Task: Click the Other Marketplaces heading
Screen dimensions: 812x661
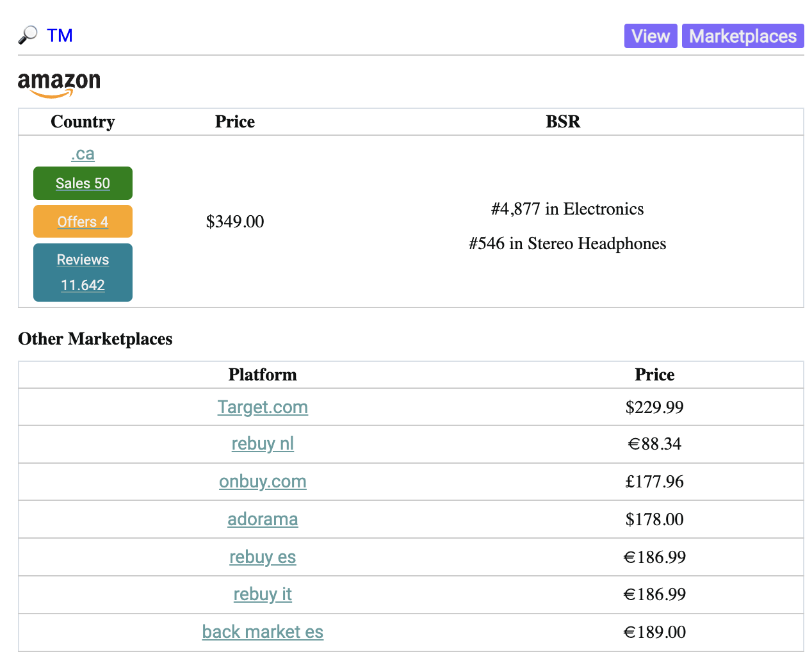Action: pos(95,339)
